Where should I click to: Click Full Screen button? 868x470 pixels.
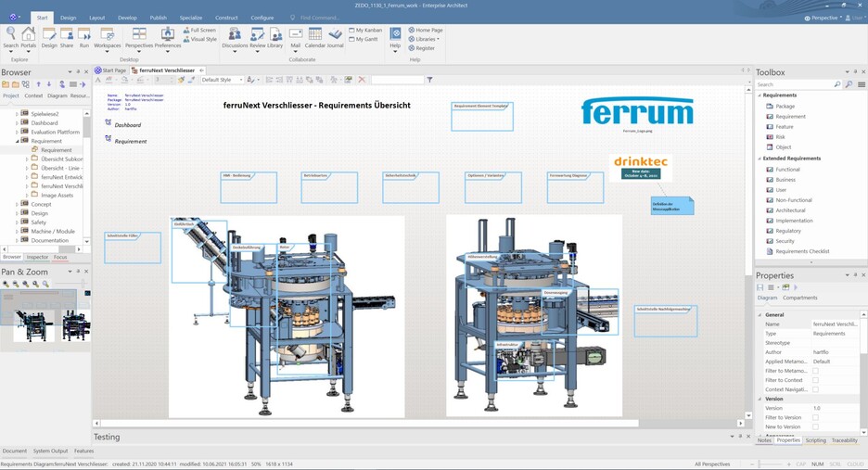point(199,30)
